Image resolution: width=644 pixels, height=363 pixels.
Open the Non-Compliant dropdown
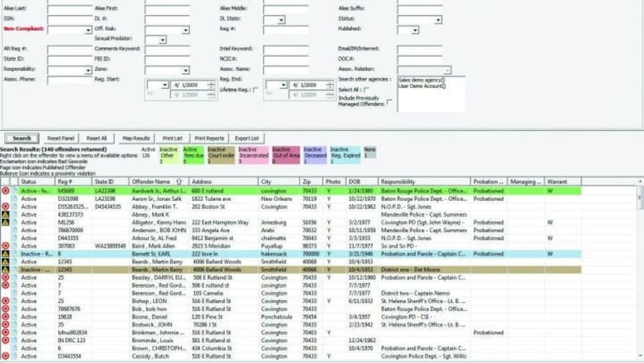88,30
